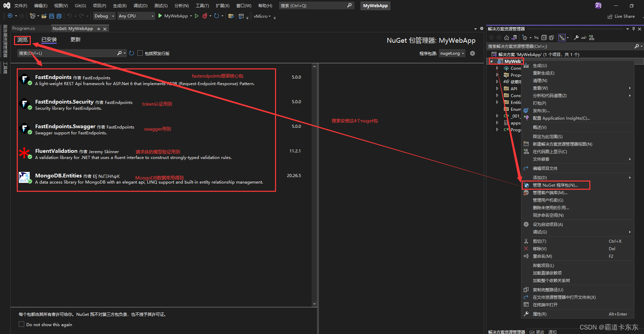Click the Start Without Debugging outline arrow

[196, 16]
